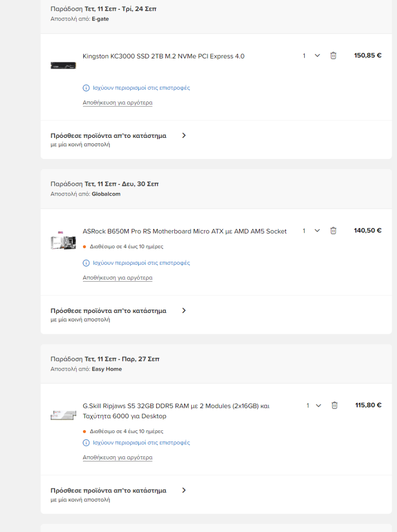Open quantity dropdown for Kingston KC3000 SSD
This screenshot has height=532, width=397.
coord(311,56)
